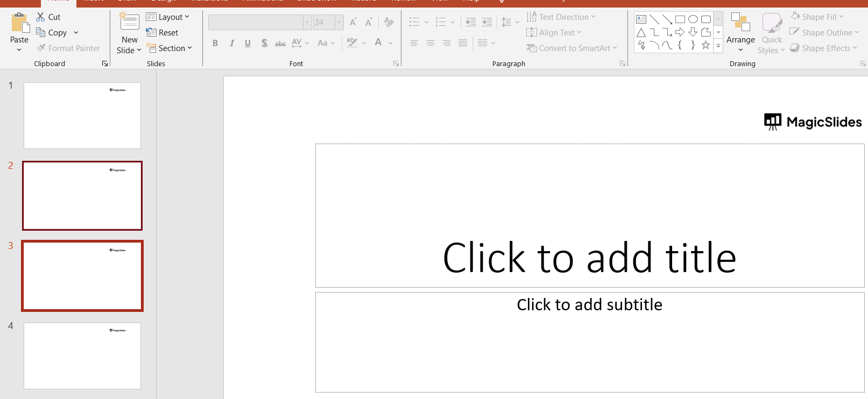This screenshot has height=399, width=868.
Task: Click the Cut scissors button
Action: pos(48,17)
